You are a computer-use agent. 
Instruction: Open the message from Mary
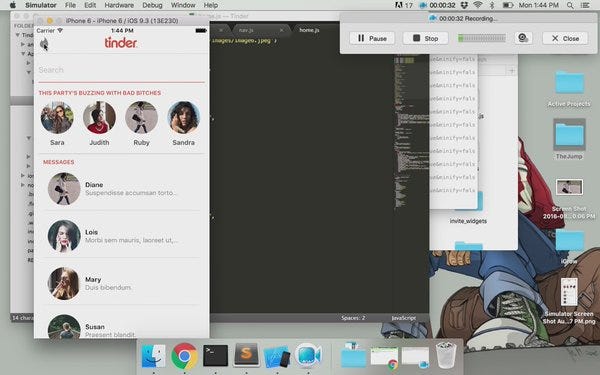click(x=122, y=283)
